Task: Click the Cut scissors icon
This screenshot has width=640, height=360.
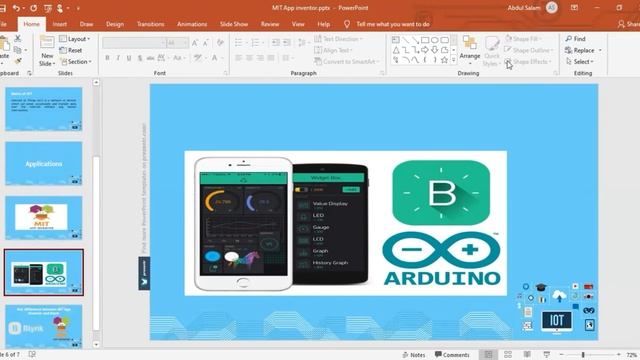Action: click(x=18, y=38)
